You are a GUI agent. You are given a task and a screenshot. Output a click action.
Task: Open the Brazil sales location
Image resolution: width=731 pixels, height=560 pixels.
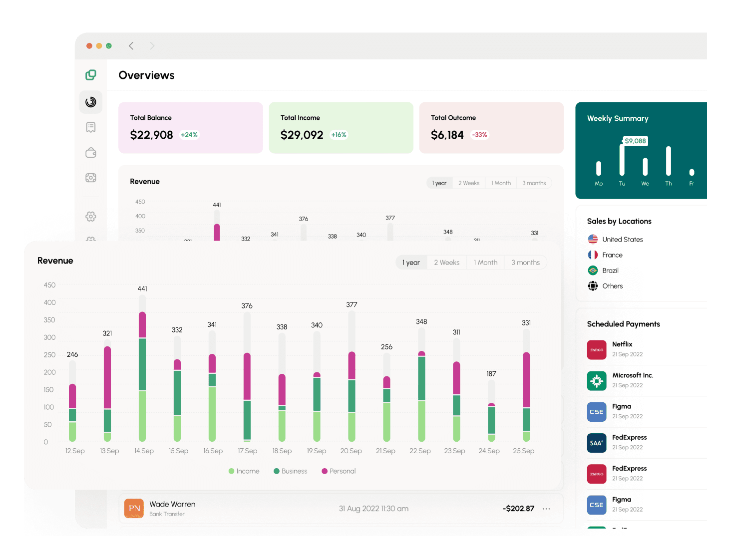coord(610,271)
